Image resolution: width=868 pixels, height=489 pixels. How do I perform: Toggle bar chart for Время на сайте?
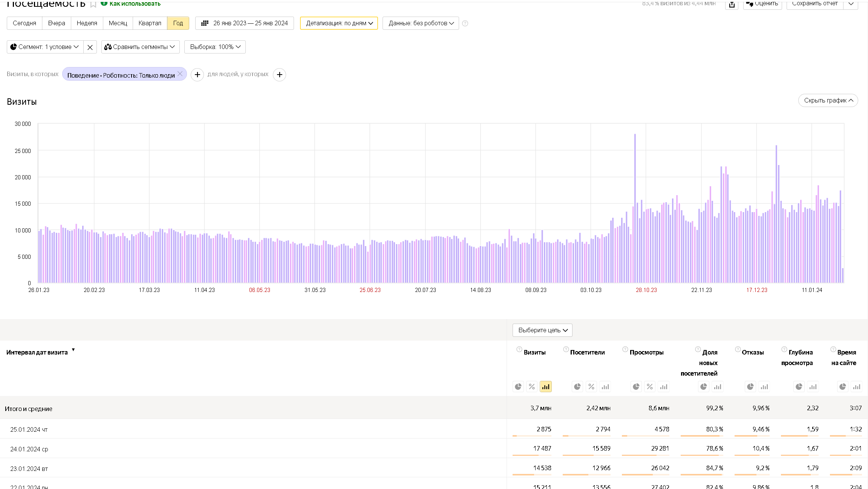click(857, 387)
